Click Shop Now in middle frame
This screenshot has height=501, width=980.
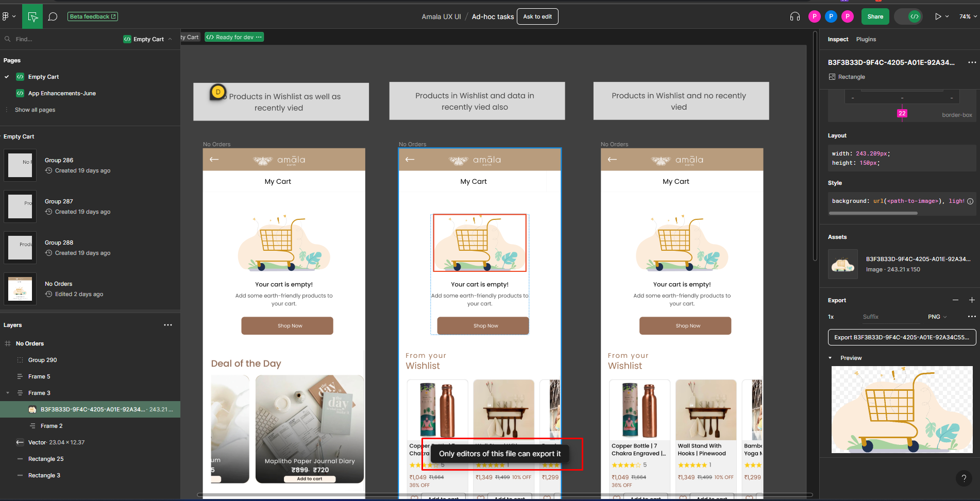pyautogui.click(x=483, y=326)
